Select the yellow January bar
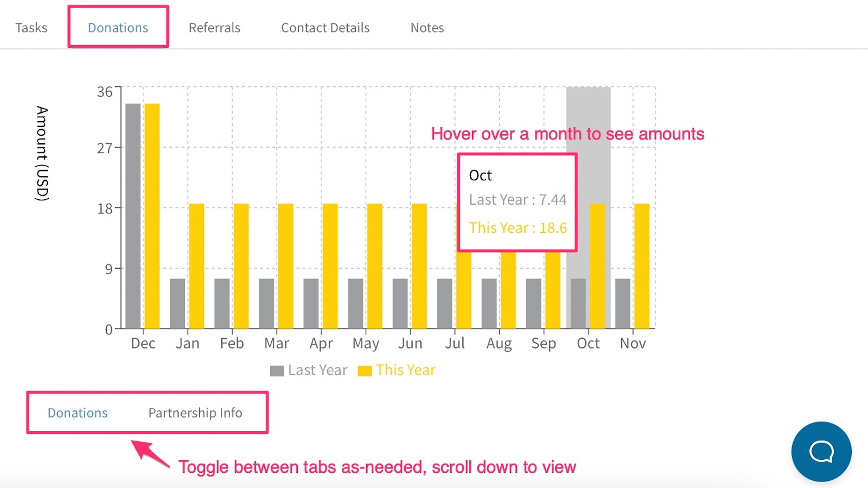Image resolution: width=868 pixels, height=488 pixels. click(196, 266)
